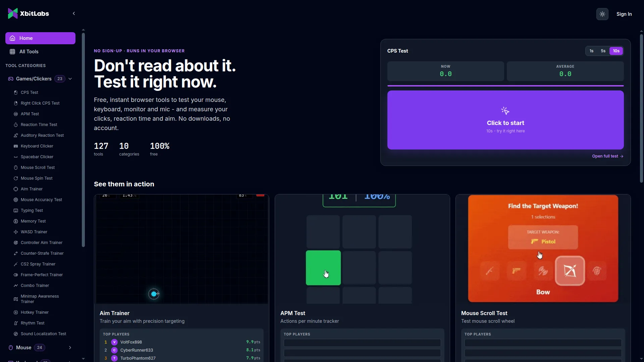Click the Aim Trainer card title
This screenshot has height=362, width=644.
[114, 313]
